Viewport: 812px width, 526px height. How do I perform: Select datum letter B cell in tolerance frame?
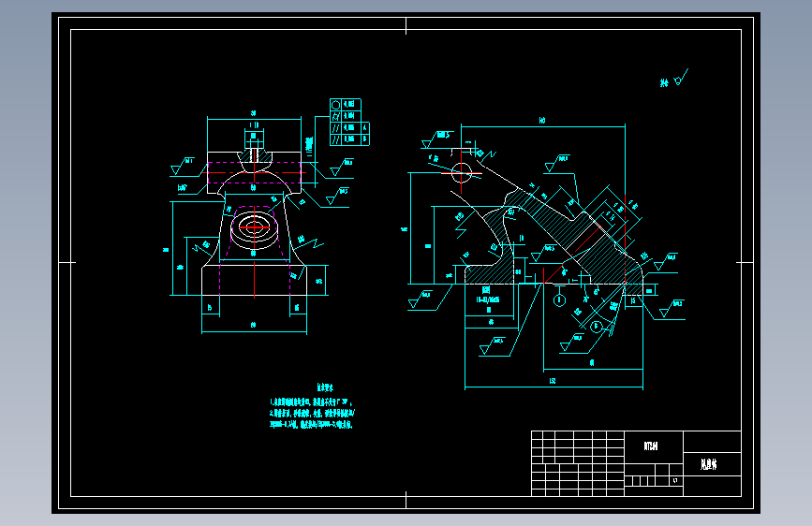click(365, 139)
